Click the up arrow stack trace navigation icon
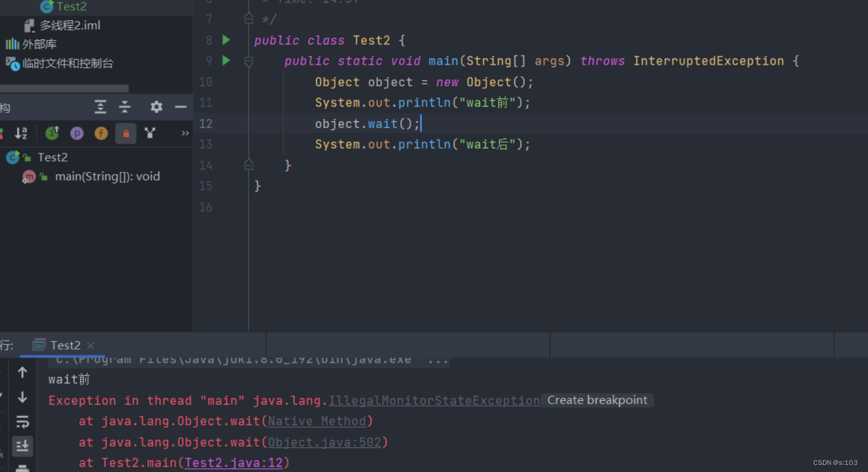 (x=22, y=372)
